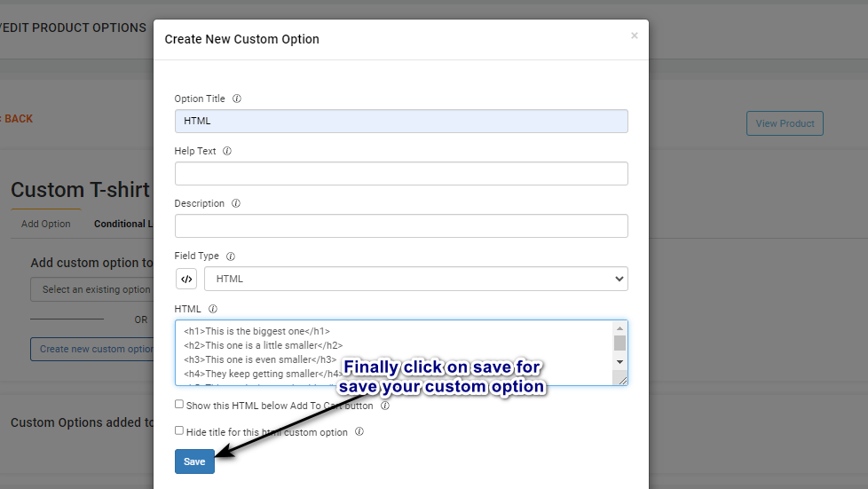Screen dimensions: 868x489
Task: Check Hide title for this html option
Action: click(178, 430)
